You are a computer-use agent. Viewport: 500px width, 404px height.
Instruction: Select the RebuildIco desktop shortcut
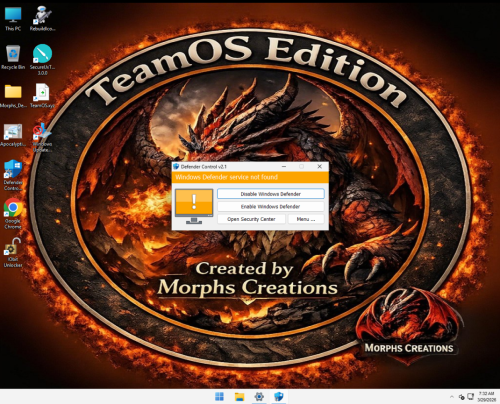[42, 19]
